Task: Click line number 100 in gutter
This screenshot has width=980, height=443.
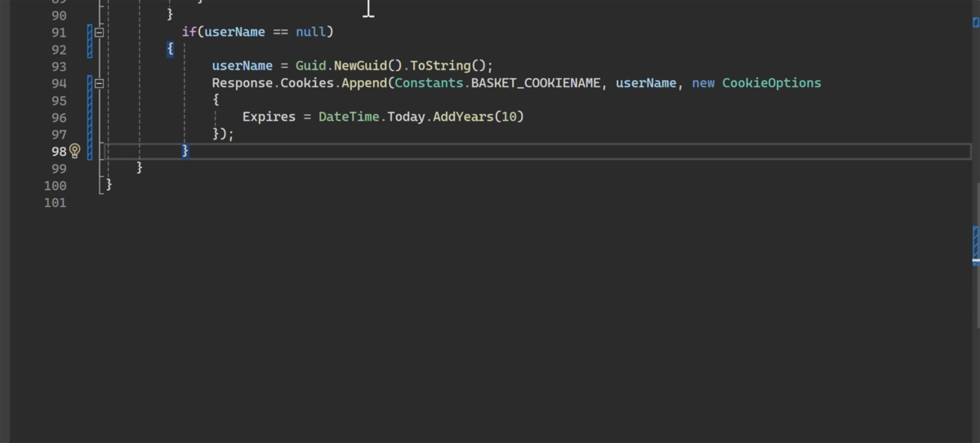Action: pyautogui.click(x=55, y=185)
